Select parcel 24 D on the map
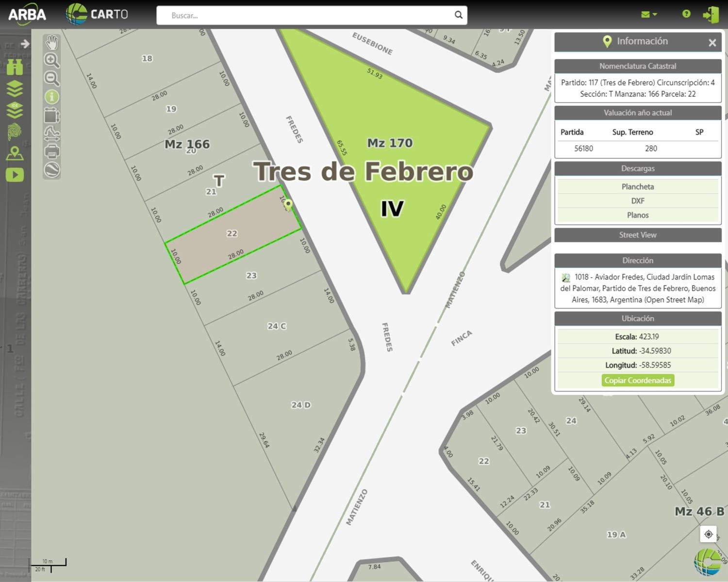Image resolution: width=728 pixels, height=582 pixels. coord(301,404)
